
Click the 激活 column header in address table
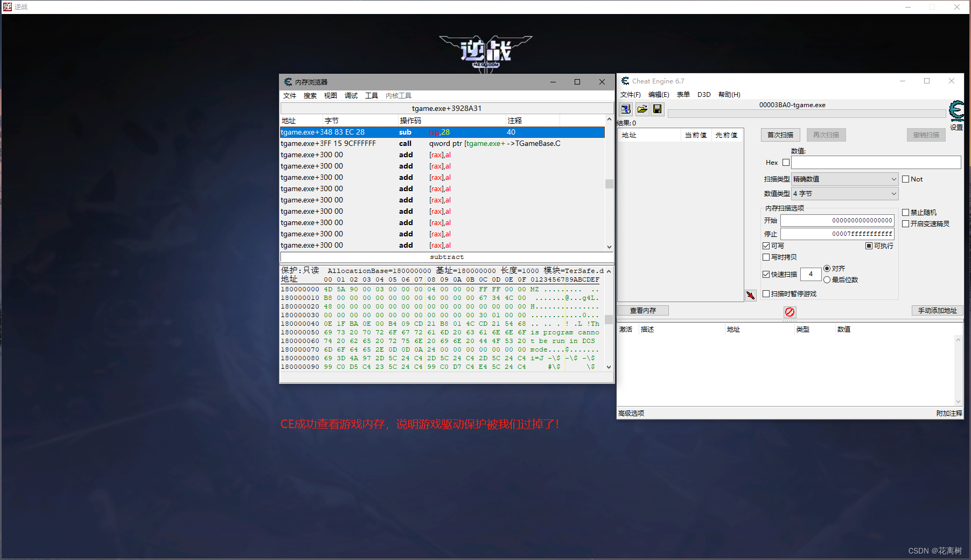click(x=628, y=330)
